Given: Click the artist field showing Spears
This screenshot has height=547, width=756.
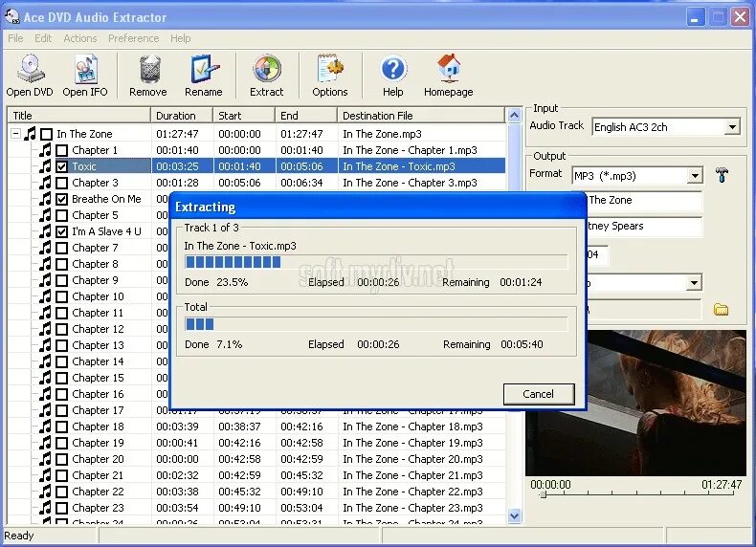Looking at the screenshot, I should 644,227.
